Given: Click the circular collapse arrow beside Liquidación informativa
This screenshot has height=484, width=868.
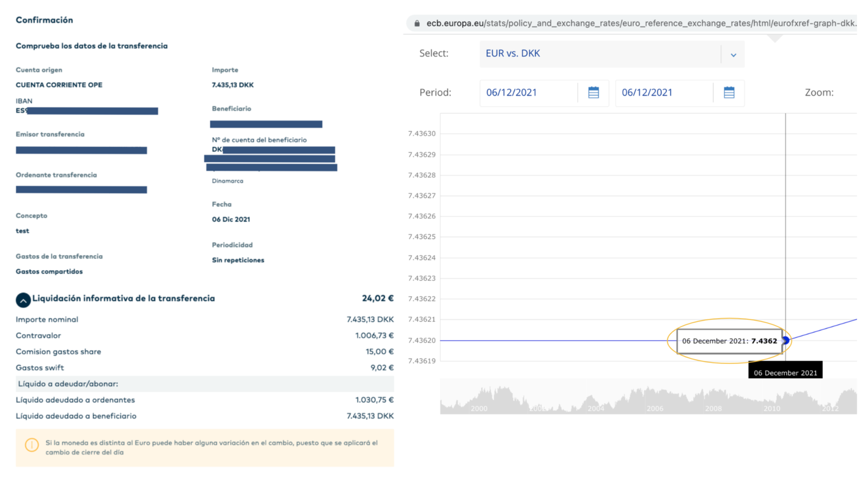Looking at the screenshot, I should click(23, 300).
